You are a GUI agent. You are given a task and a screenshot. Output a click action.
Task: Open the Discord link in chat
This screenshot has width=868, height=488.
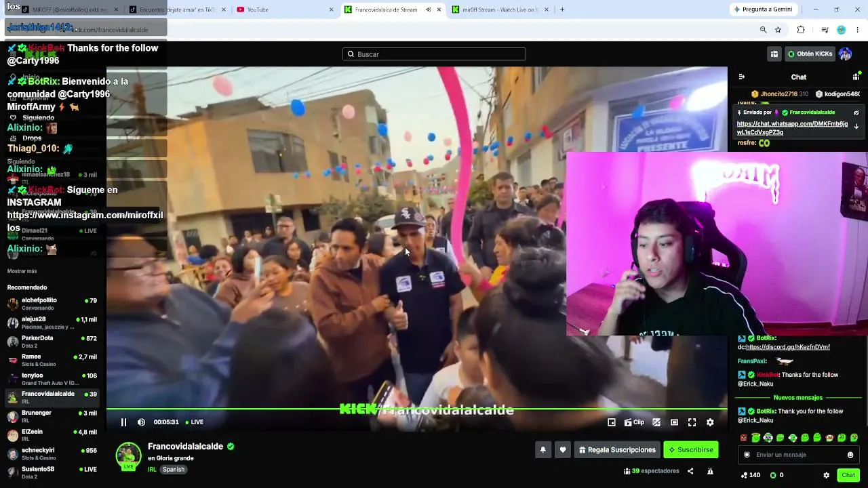coord(788,347)
